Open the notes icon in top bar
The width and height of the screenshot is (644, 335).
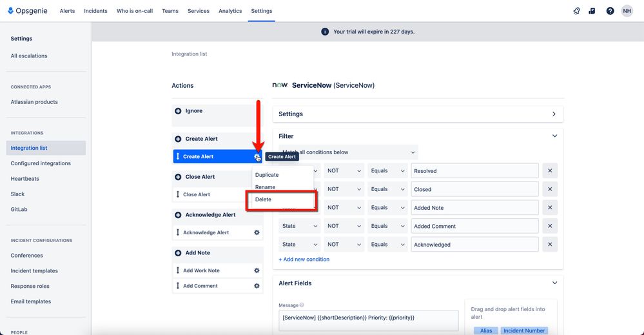point(592,11)
